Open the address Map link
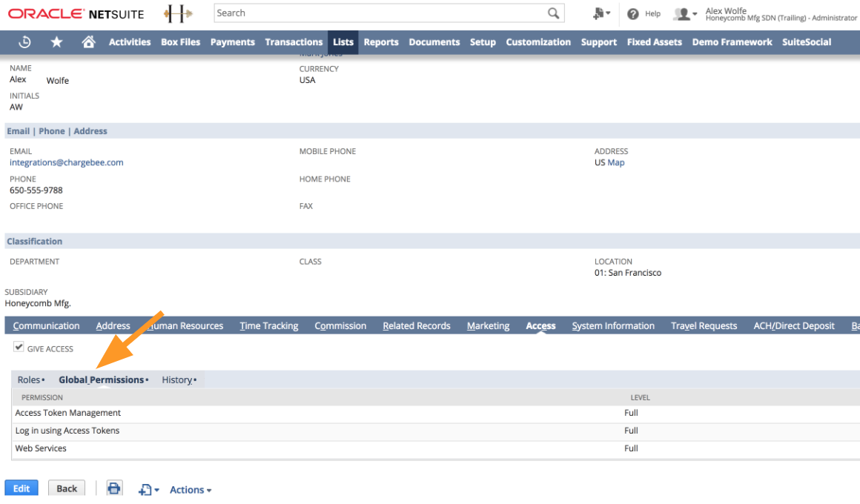 pos(616,162)
